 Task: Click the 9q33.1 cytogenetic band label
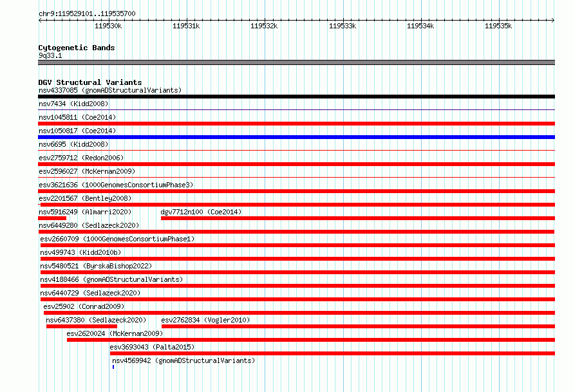point(50,55)
